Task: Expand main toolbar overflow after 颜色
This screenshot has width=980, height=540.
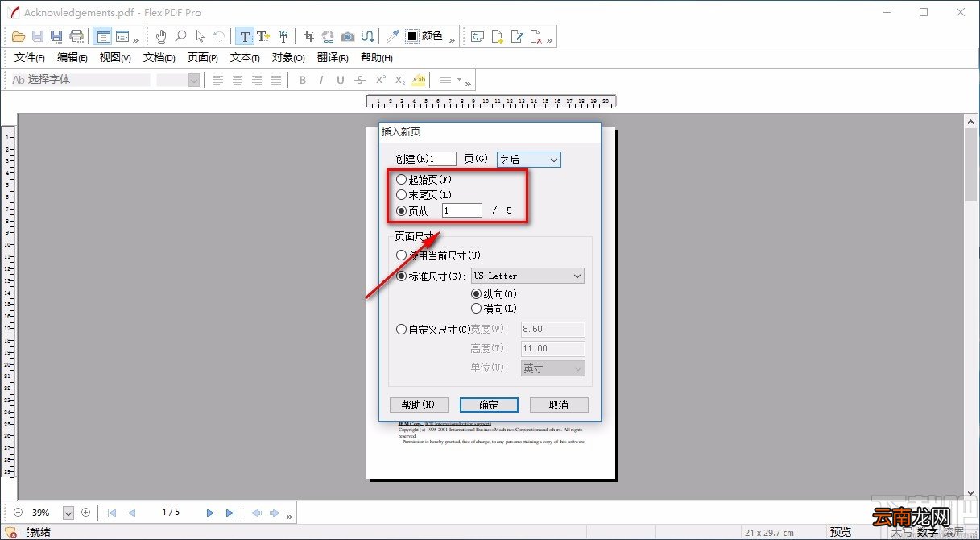Action: click(453, 39)
